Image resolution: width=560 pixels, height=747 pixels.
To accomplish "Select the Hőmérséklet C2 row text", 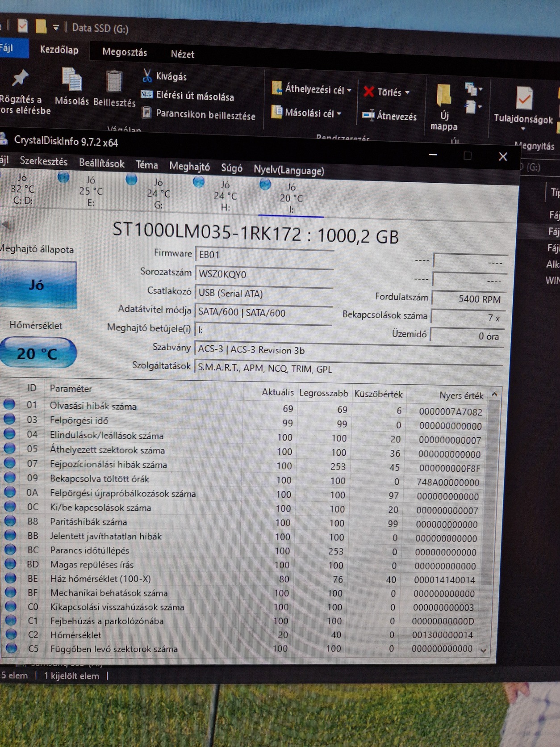I will coord(75,634).
